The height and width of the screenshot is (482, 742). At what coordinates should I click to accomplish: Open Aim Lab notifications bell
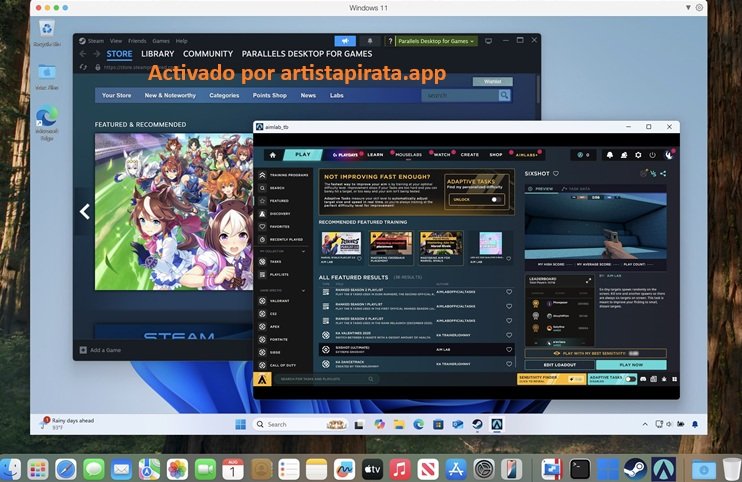click(610, 155)
